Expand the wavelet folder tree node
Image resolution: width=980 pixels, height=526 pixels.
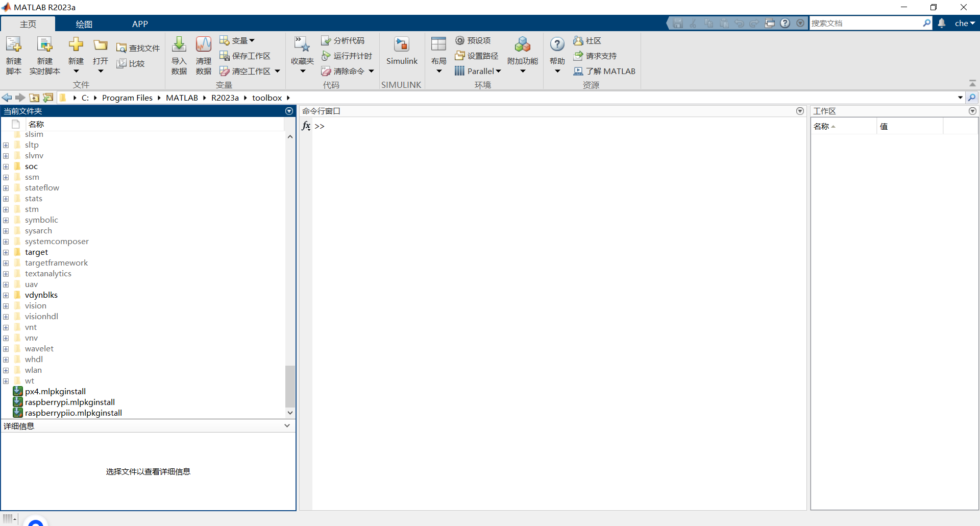coord(6,349)
